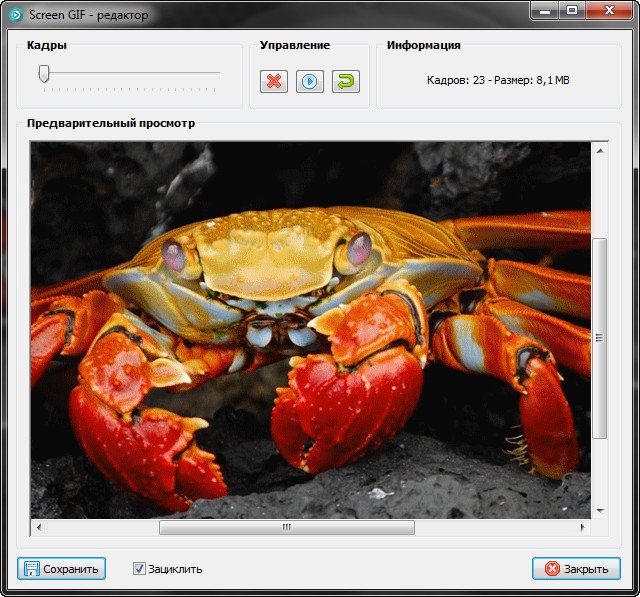Click the frames slider thumb
The width and height of the screenshot is (640, 597).
click(44, 73)
